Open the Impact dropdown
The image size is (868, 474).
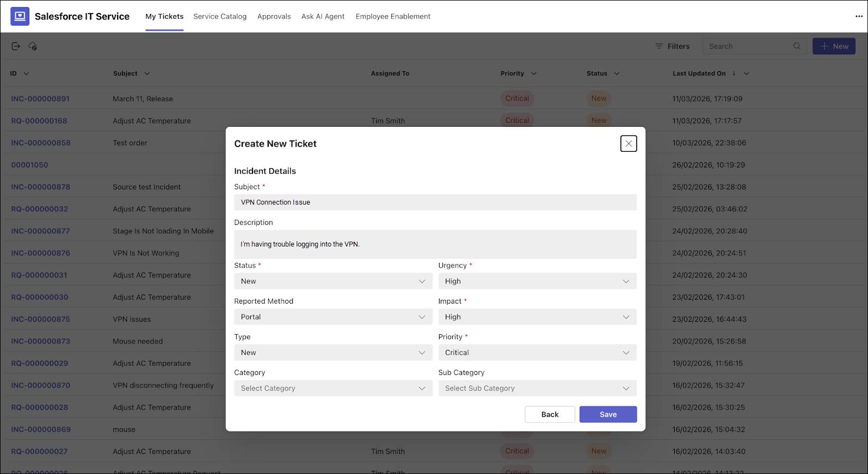click(537, 317)
